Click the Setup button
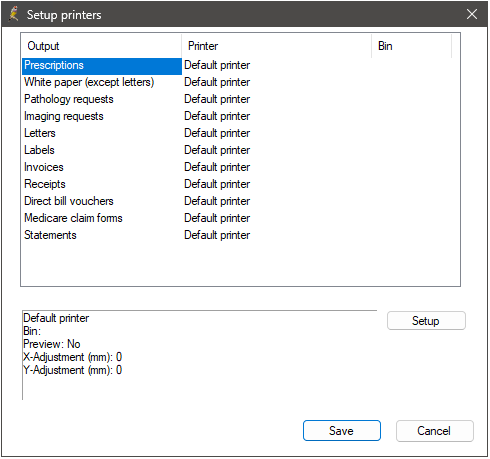This screenshot has height=459, width=490. pos(426,321)
